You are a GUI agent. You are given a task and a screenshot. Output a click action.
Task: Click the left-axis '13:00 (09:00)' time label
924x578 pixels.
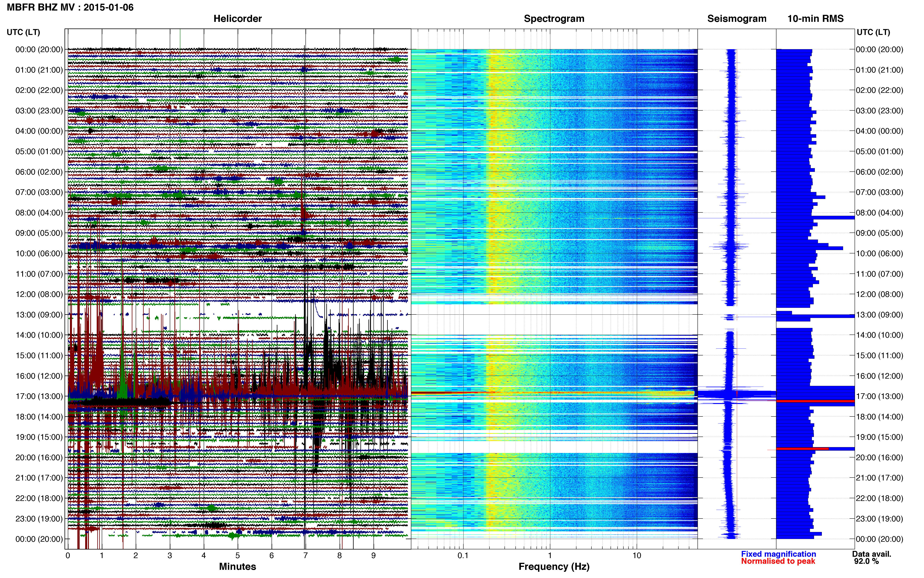coord(39,315)
